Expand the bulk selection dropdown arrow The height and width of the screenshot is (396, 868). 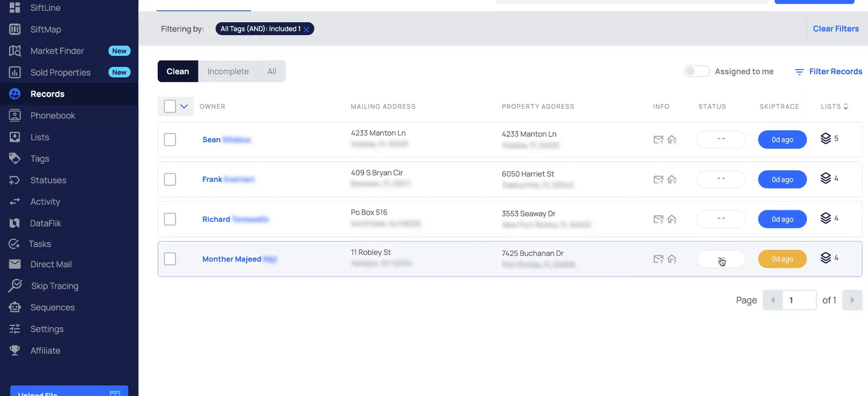pyautogui.click(x=184, y=107)
